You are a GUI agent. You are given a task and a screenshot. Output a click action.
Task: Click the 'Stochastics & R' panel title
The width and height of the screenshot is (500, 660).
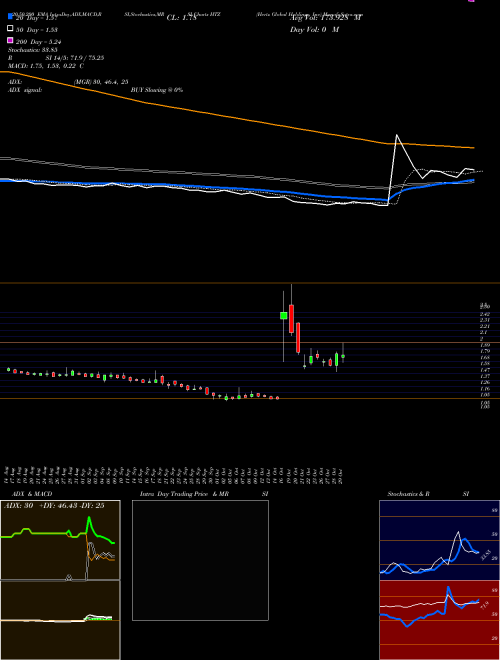(x=408, y=494)
